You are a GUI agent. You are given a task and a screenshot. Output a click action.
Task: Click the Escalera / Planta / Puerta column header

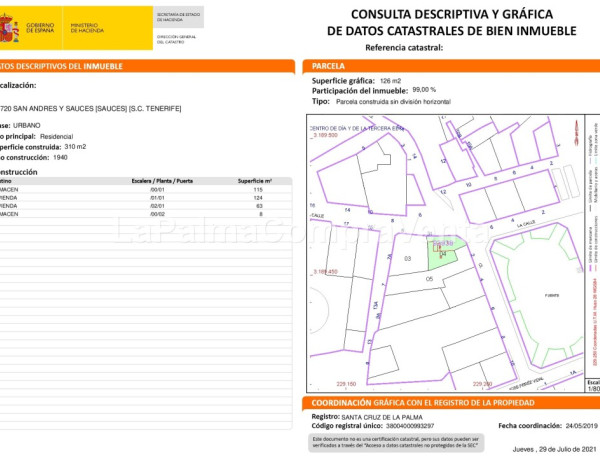click(163, 181)
